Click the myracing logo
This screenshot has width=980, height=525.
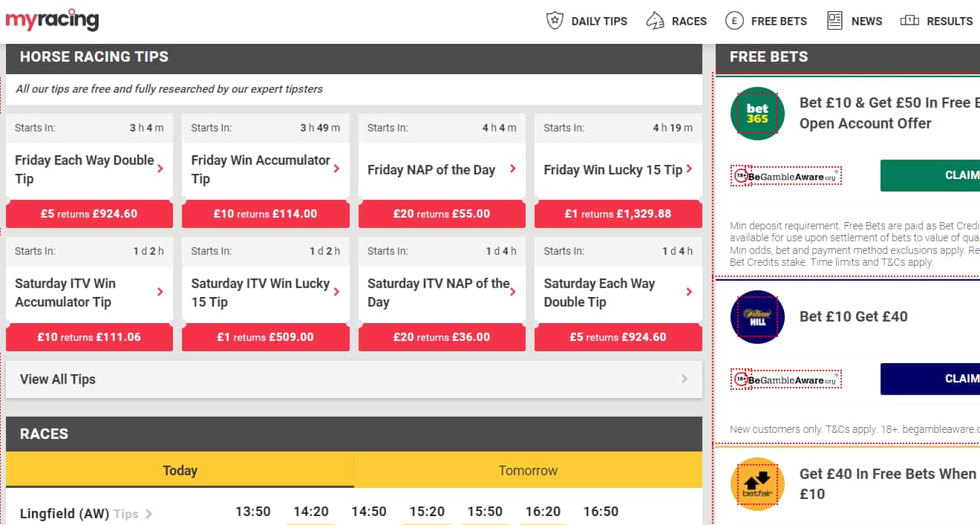click(52, 20)
